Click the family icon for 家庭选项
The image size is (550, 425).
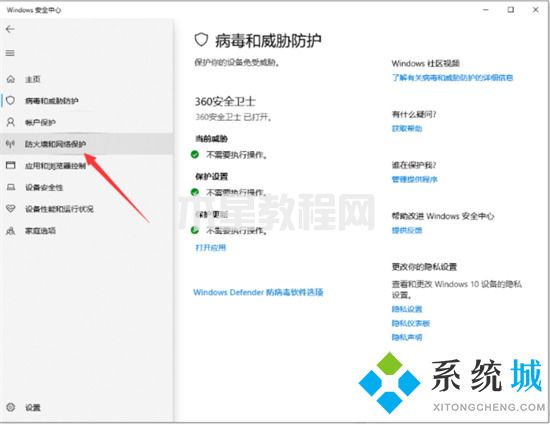11,230
